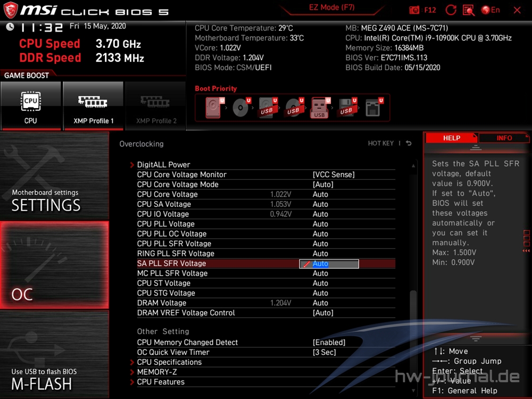
Task: Take a screenshot with the F12 camera icon
Action: pos(414,10)
